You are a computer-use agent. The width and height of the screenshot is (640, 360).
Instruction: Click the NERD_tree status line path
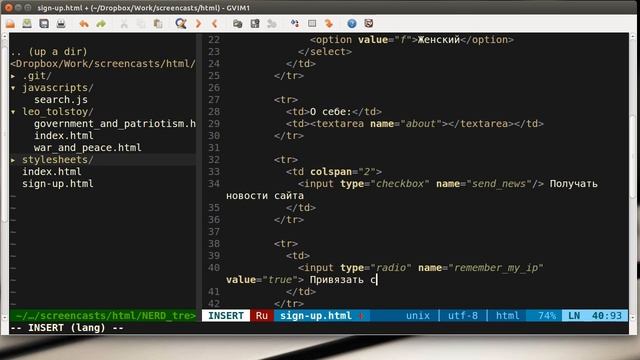tap(105, 316)
